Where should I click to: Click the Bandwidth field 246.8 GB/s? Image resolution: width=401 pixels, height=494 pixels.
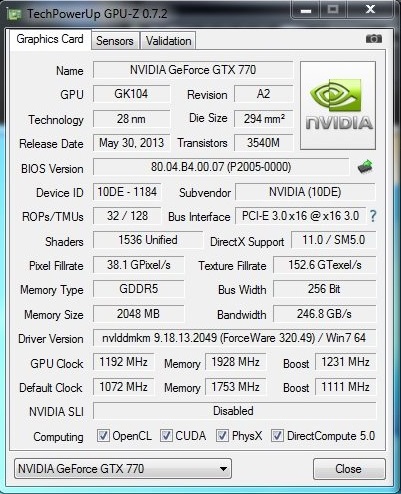point(324,314)
